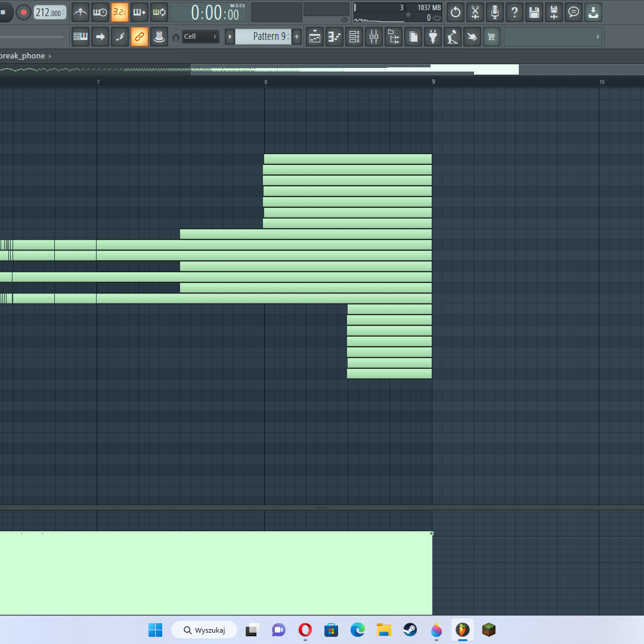The image size is (644, 644).
Task: Toggle the metronome button
Action: tap(80, 12)
